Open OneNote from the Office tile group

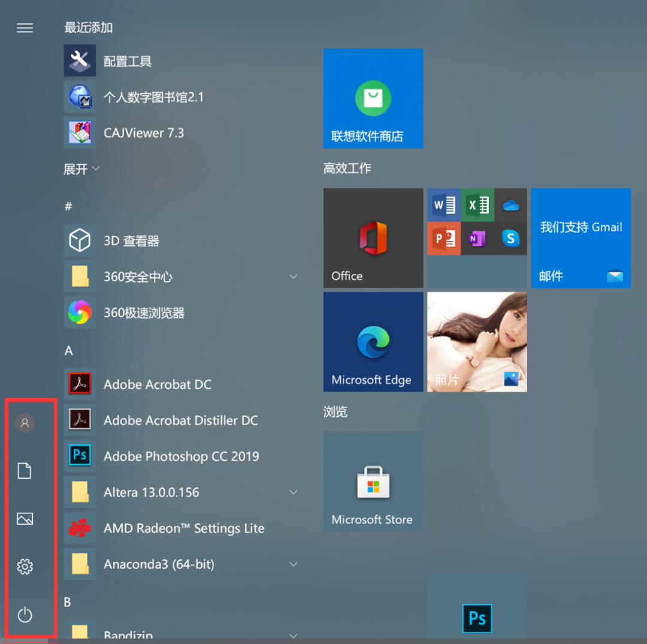pos(477,238)
